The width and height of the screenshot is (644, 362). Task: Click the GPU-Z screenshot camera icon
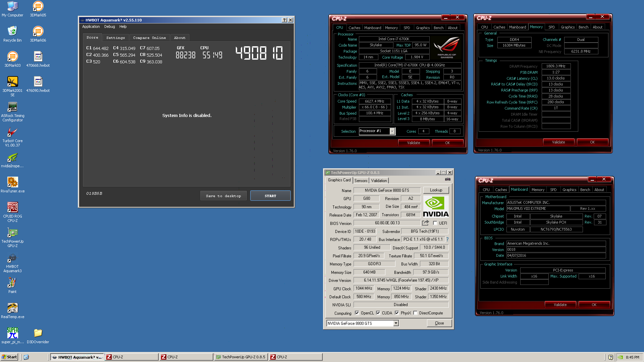click(448, 180)
